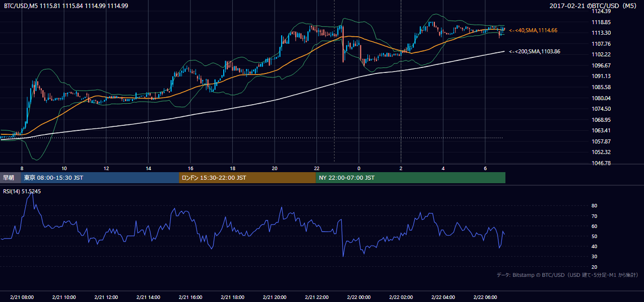This screenshot has width=644, height=302.
Task: Click price axis value 1074.50
Action: click(601, 109)
